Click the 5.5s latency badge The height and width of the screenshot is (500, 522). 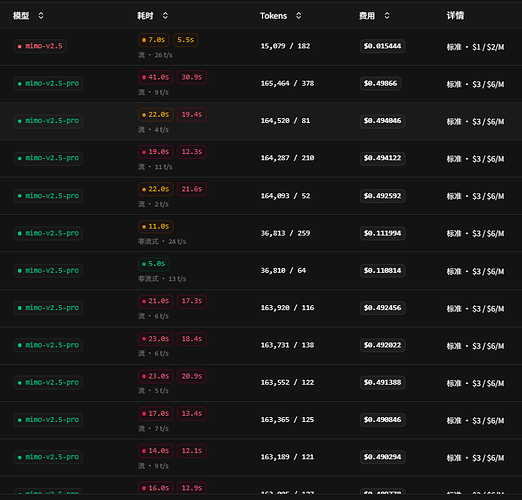point(186,40)
